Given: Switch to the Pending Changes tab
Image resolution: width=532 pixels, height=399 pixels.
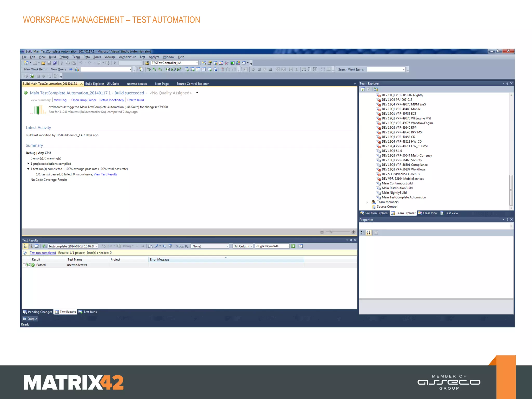Looking at the screenshot, I should 37,312.
